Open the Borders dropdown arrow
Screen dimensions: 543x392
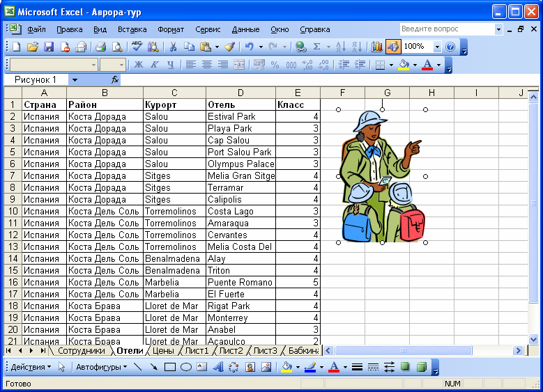[x=391, y=65]
